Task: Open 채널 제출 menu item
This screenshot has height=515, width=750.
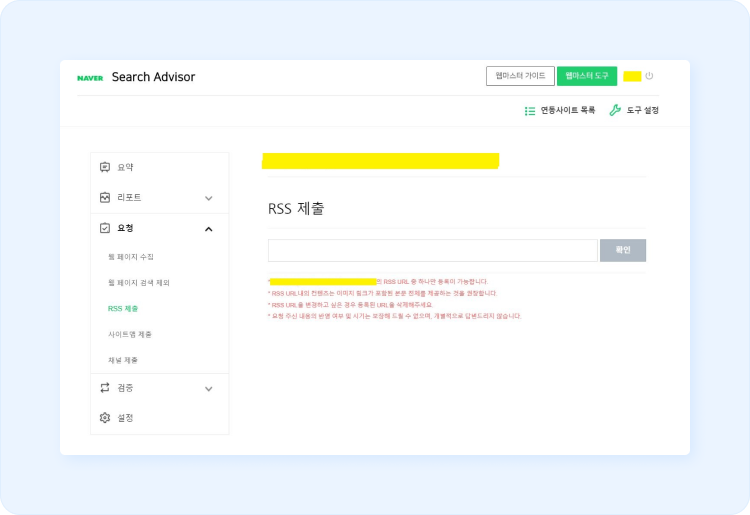Action: 123,360
